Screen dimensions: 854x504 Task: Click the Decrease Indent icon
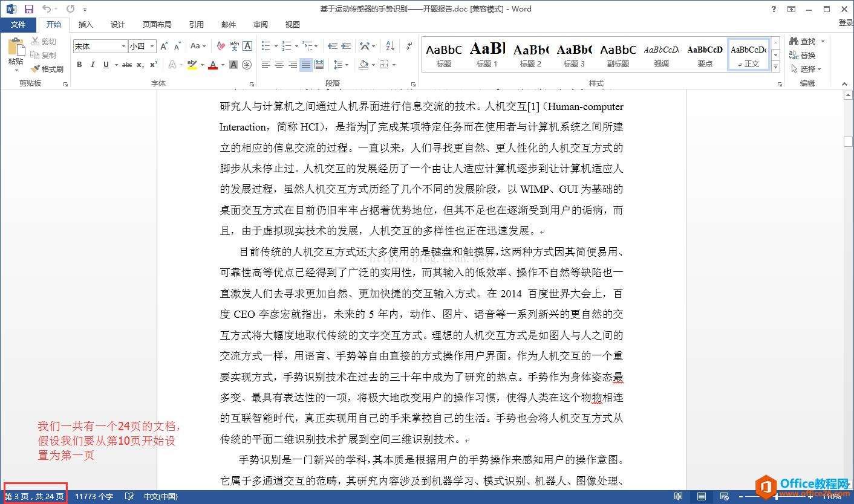[333, 46]
